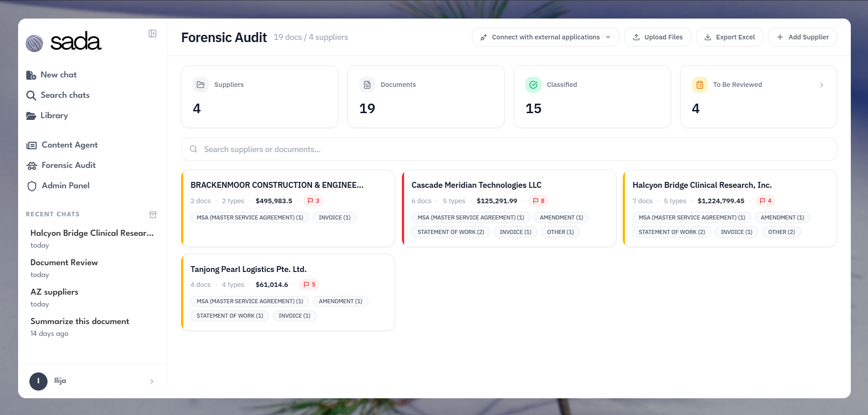Click the Library folder icon
The image size is (868, 415).
coord(31,116)
